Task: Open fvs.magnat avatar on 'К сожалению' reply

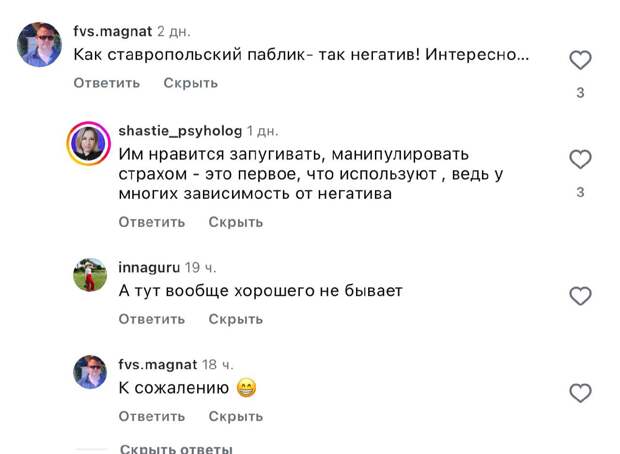Action: pyautogui.click(x=90, y=371)
